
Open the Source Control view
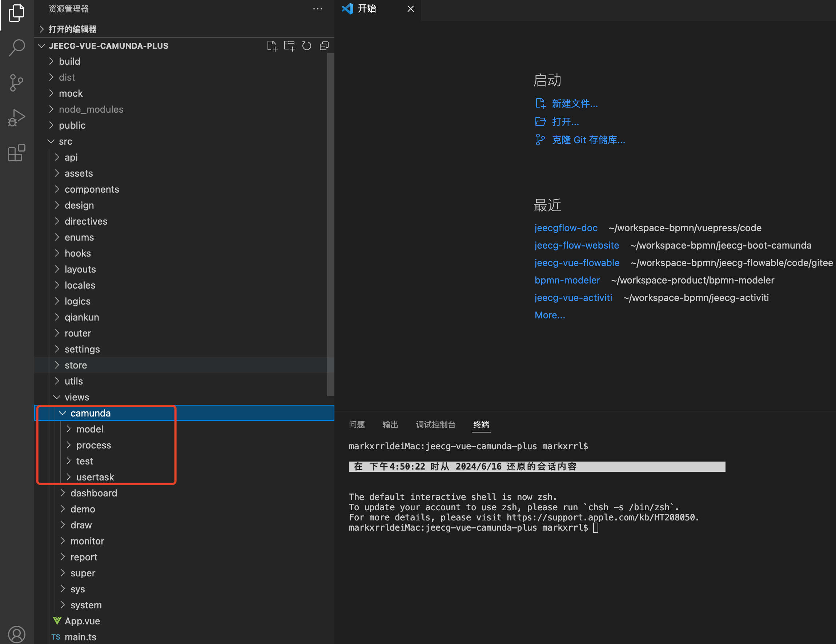coord(16,82)
